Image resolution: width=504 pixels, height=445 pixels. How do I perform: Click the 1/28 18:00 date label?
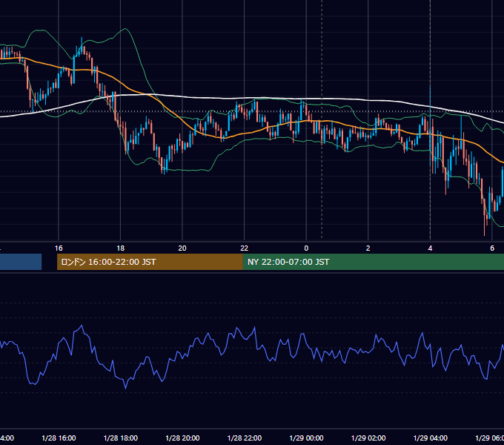(121, 438)
